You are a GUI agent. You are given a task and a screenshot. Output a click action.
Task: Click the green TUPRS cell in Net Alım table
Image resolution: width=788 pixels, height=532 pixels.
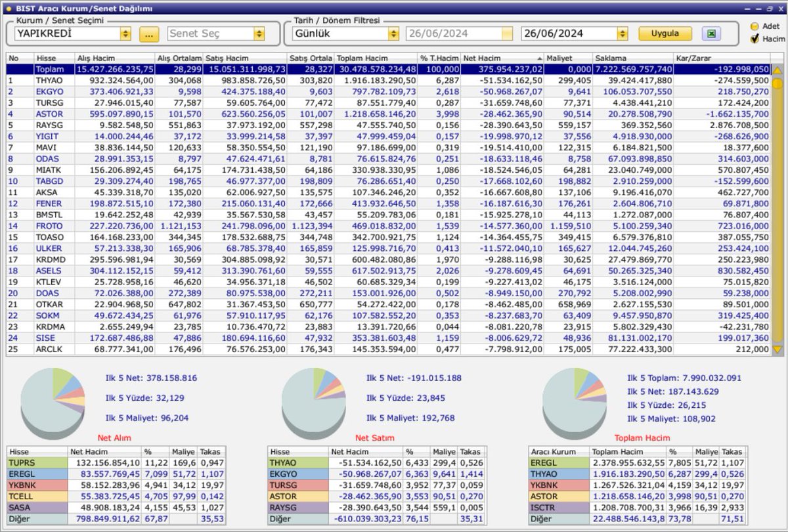click(37, 462)
